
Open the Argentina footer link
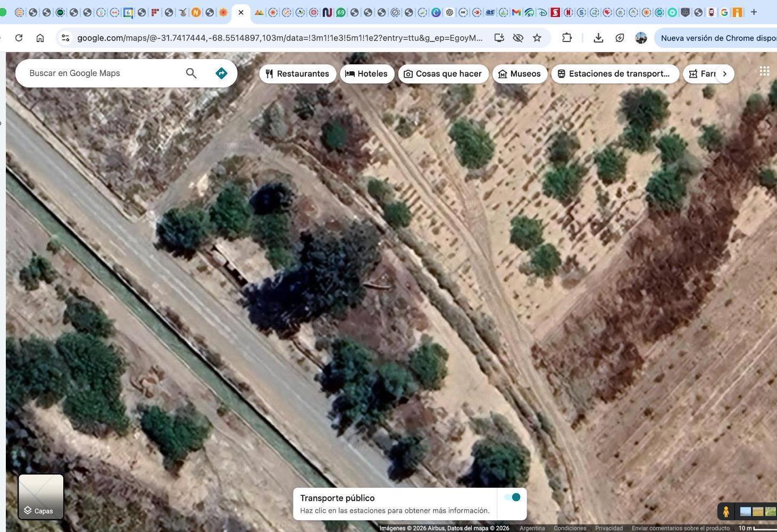[532, 528]
